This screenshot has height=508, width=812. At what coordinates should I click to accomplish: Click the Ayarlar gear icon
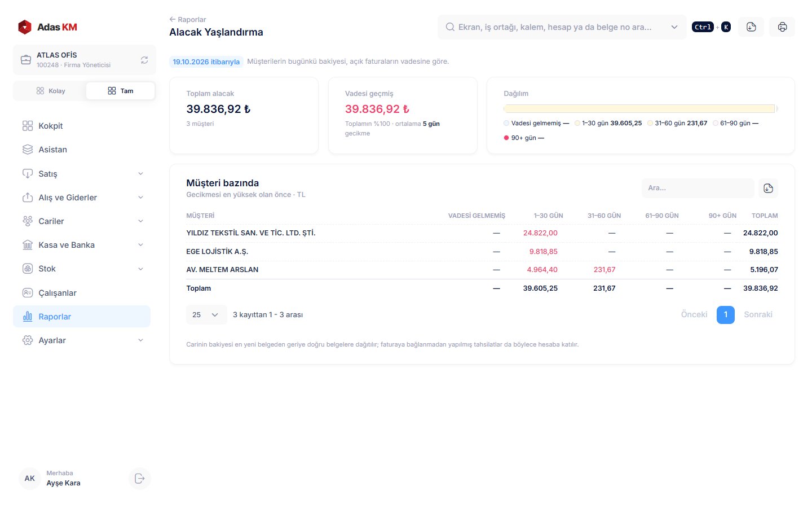click(x=28, y=340)
